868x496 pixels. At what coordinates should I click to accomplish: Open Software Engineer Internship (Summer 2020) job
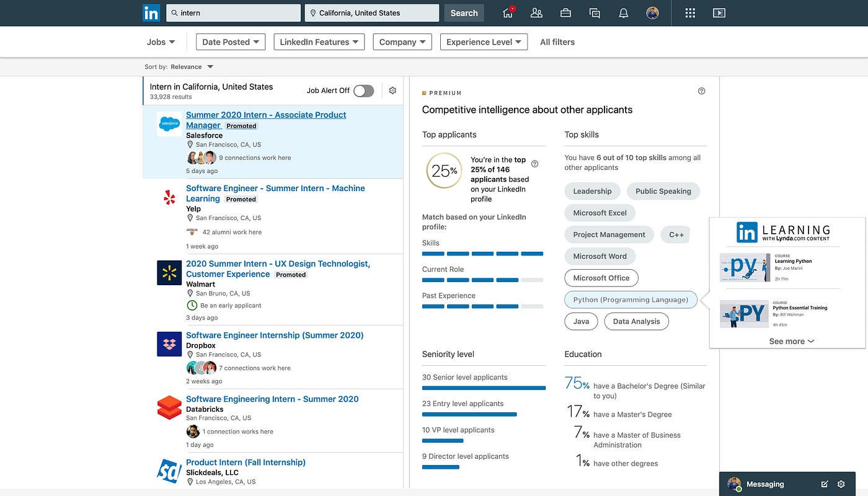(x=275, y=335)
